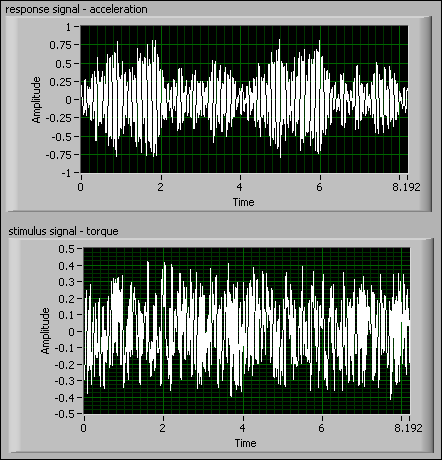Click the Amplitude label of the acceleration graph

[x=36, y=100]
